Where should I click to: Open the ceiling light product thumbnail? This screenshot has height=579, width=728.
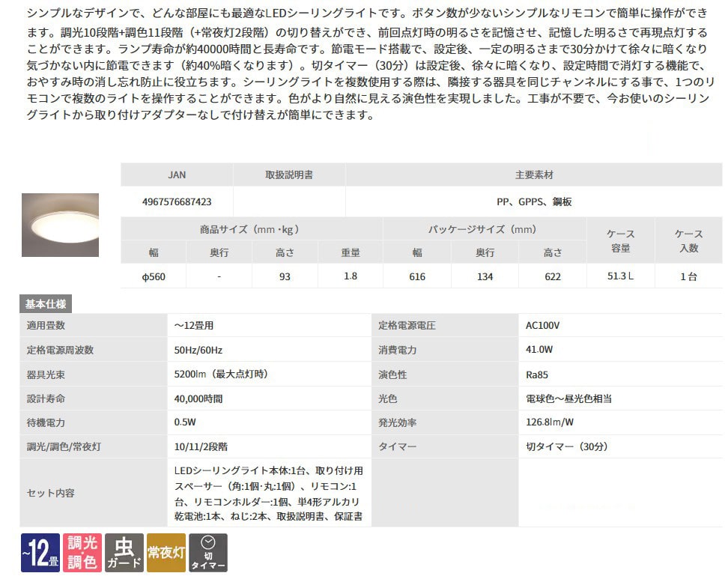[x=60, y=225]
